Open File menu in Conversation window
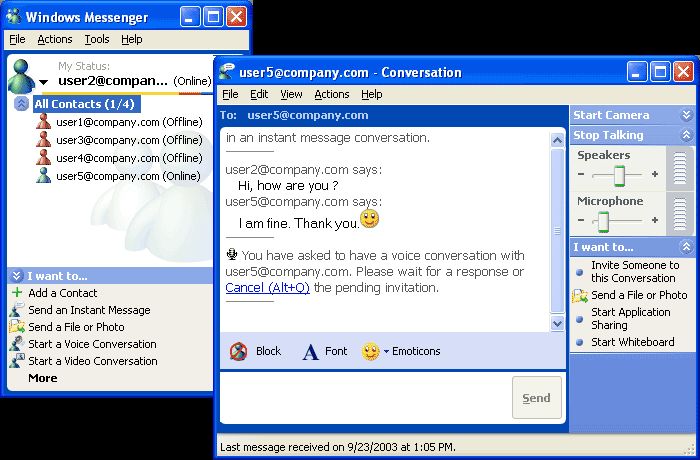 [230, 94]
